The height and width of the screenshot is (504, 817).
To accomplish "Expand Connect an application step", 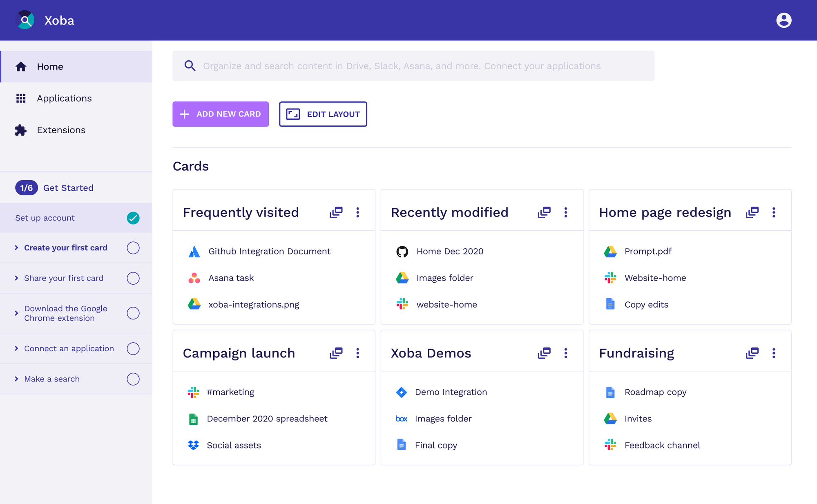I will (x=16, y=348).
